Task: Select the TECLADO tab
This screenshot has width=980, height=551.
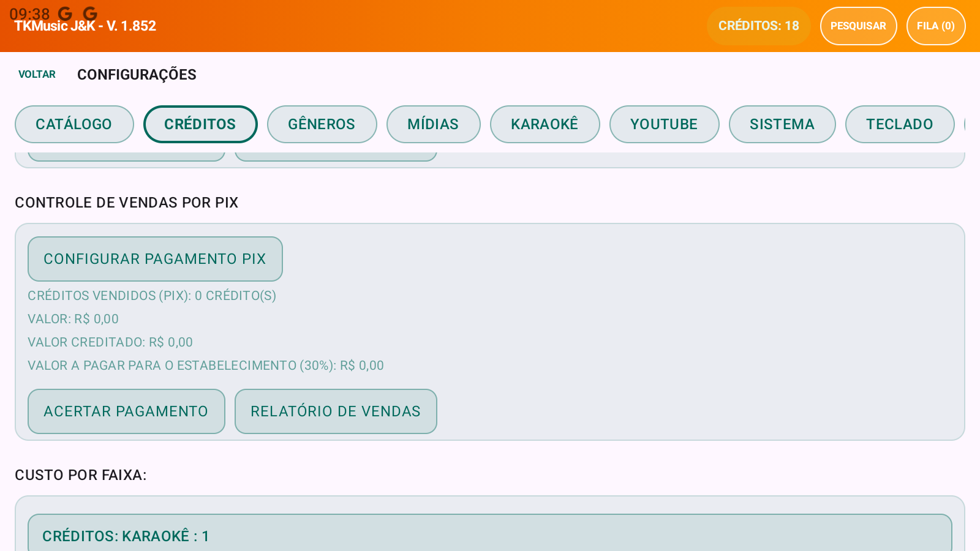Action: click(x=900, y=124)
